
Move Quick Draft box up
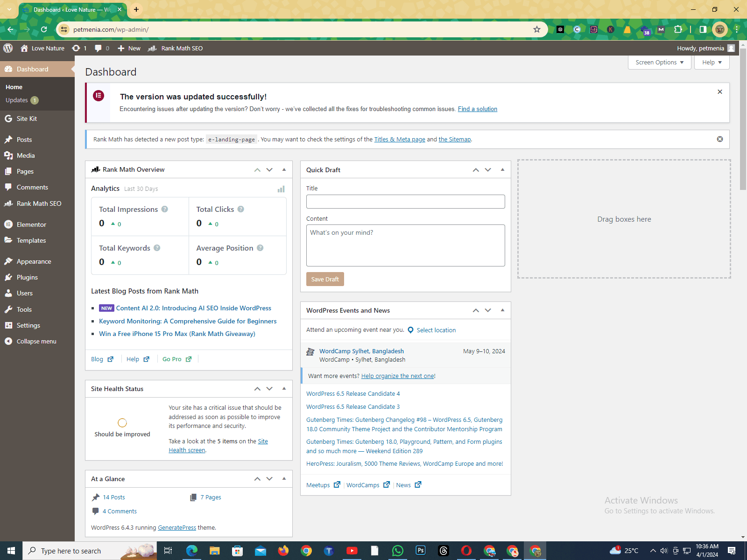click(476, 170)
